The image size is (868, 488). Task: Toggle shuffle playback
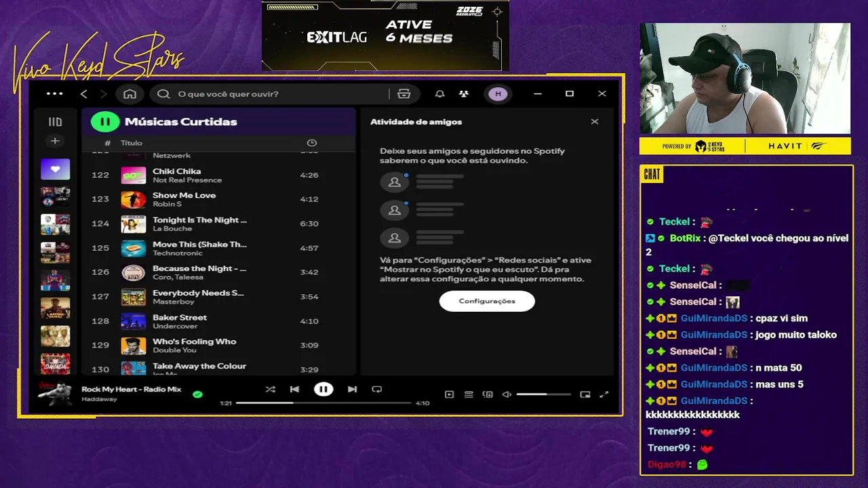coord(271,389)
